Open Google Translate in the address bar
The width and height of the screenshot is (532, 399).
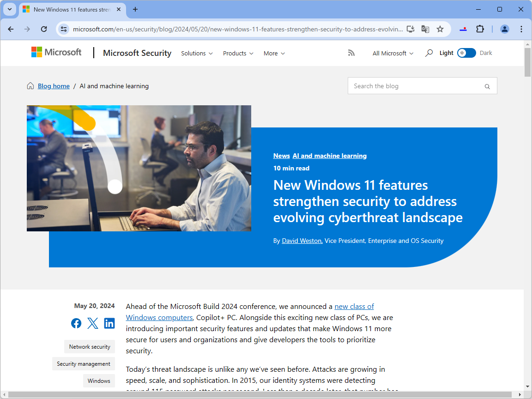coord(425,29)
